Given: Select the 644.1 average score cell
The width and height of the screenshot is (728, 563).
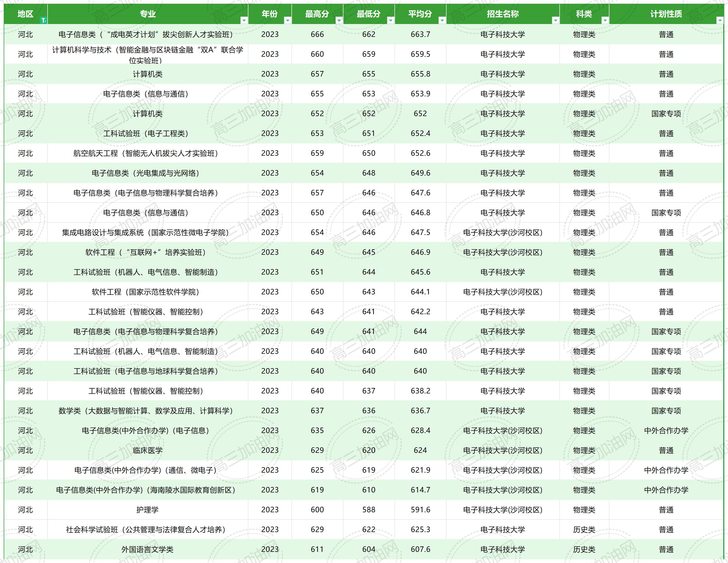Looking at the screenshot, I should coord(420,292).
